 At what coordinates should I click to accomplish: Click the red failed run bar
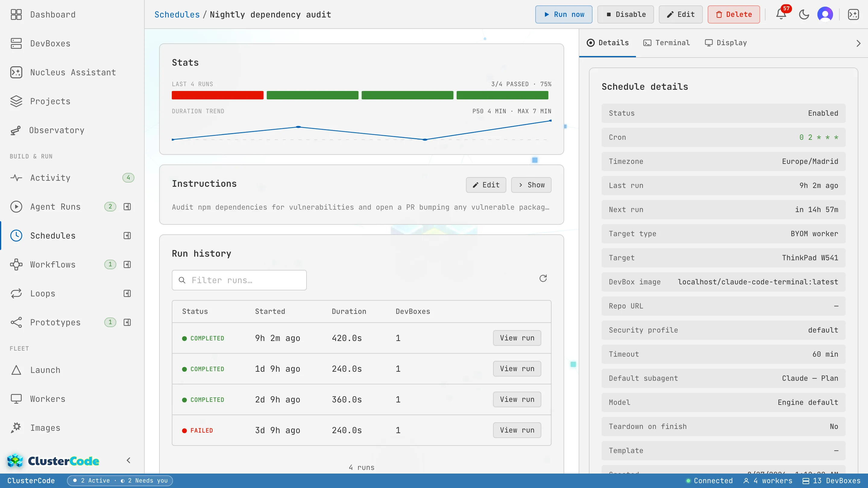click(218, 95)
